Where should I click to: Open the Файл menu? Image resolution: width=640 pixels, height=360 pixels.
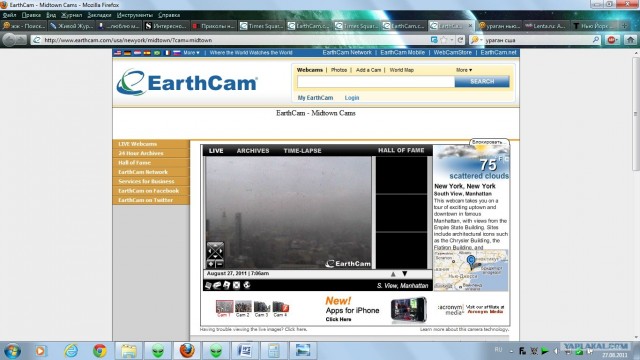[x=9, y=15]
